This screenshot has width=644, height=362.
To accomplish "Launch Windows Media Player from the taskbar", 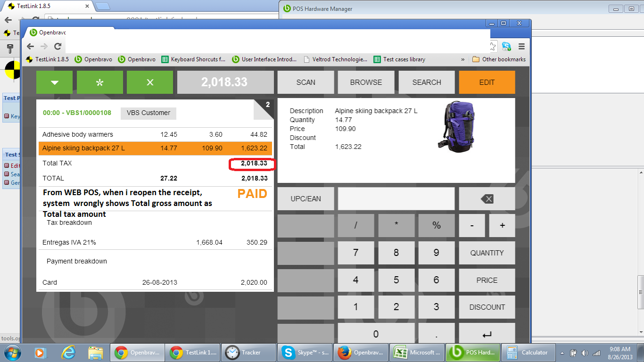I will click(x=40, y=352).
